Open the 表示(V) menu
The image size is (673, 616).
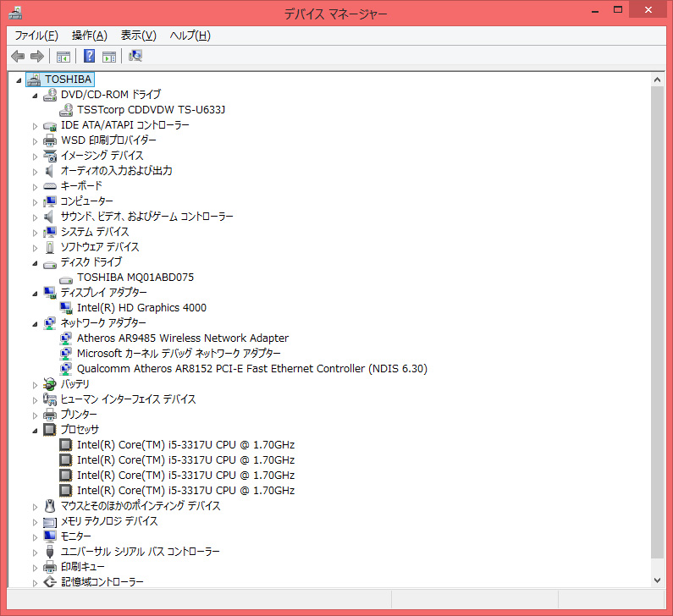click(139, 36)
